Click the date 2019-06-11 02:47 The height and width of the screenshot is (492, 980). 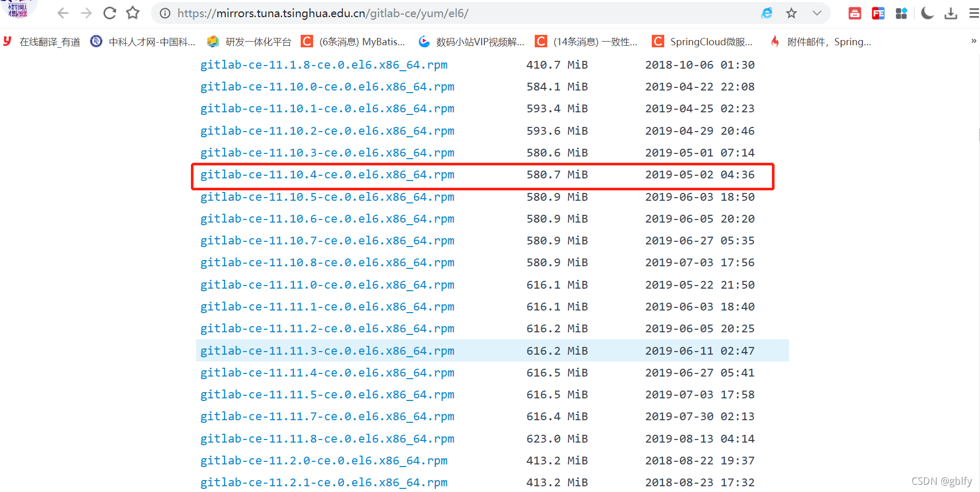click(x=700, y=351)
